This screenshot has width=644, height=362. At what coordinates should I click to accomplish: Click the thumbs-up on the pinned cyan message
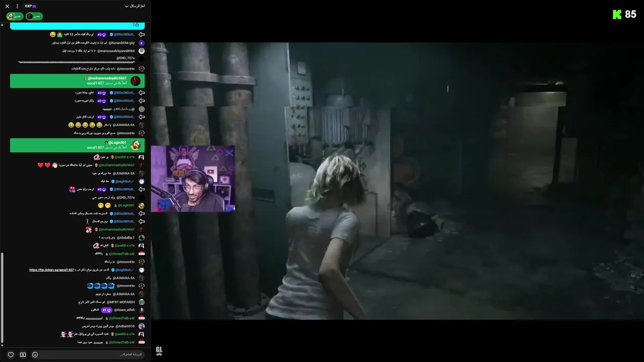(x=136, y=24)
